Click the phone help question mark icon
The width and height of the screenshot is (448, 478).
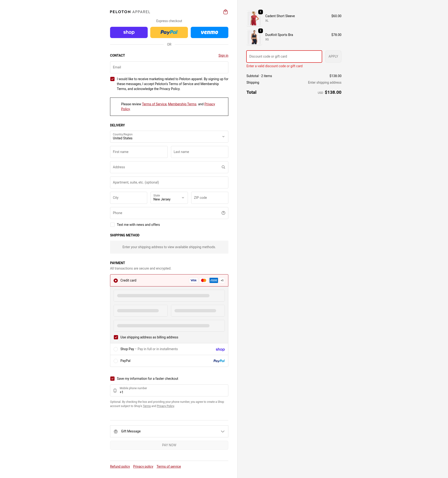[223, 213]
